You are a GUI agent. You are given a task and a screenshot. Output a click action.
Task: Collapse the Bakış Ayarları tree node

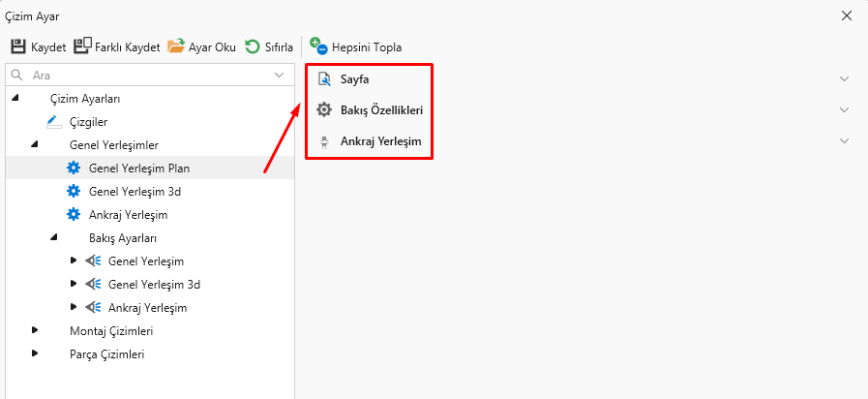pos(54,238)
